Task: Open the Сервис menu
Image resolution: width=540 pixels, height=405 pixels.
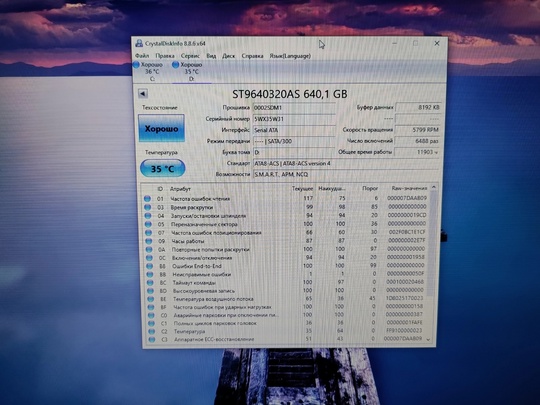Action: click(190, 55)
